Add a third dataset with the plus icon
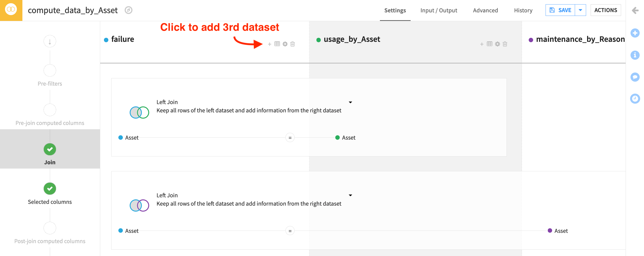This screenshot has height=256, width=644. pos(269,44)
